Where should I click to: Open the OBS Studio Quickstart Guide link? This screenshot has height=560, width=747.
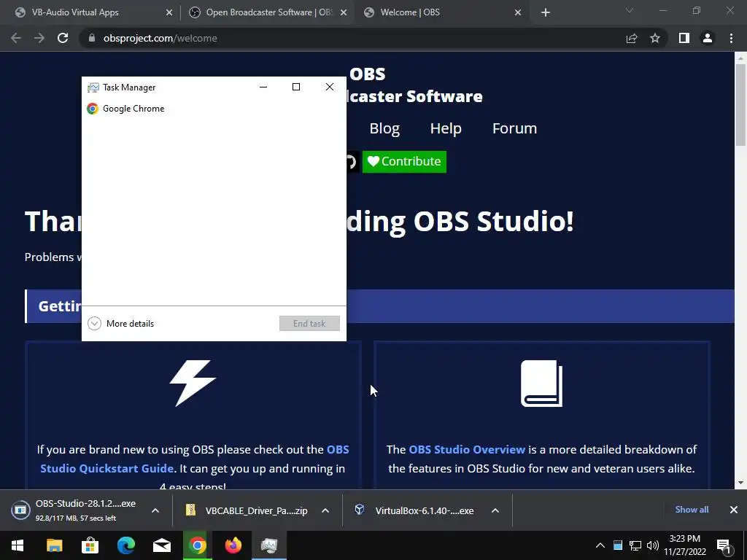coord(194,459)
